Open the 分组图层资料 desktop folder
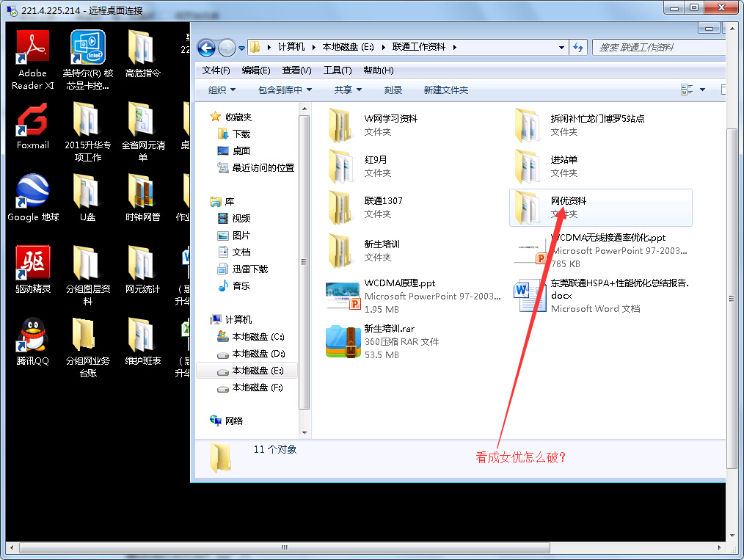The height and width of the screenshot is (560, 744). (x=88, y=276)
